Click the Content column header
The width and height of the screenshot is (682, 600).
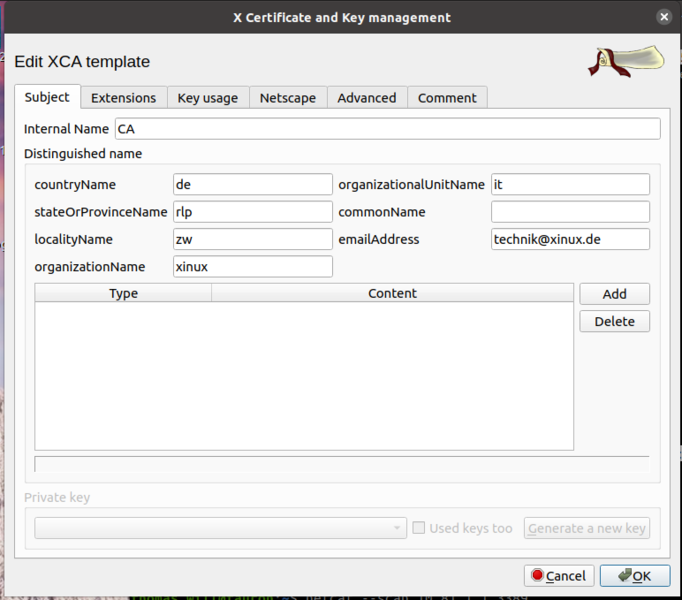click(x=392, y=293)
